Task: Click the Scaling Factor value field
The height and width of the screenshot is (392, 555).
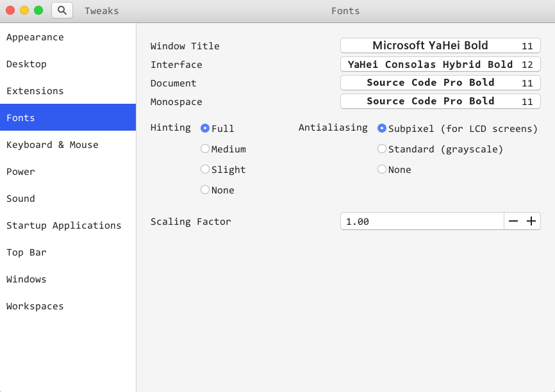Action: pos(422,221)
